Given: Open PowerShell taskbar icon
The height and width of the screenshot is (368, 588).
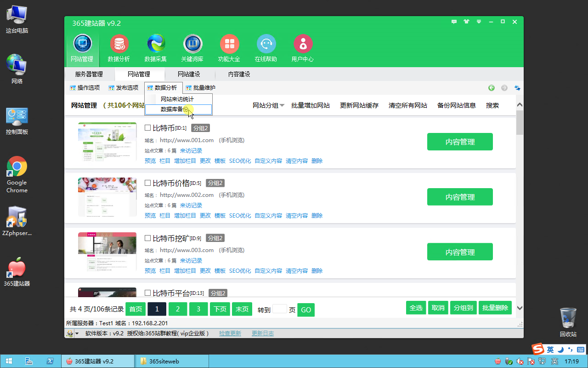Looking at the screenshot, I should [x=50, y=361].
